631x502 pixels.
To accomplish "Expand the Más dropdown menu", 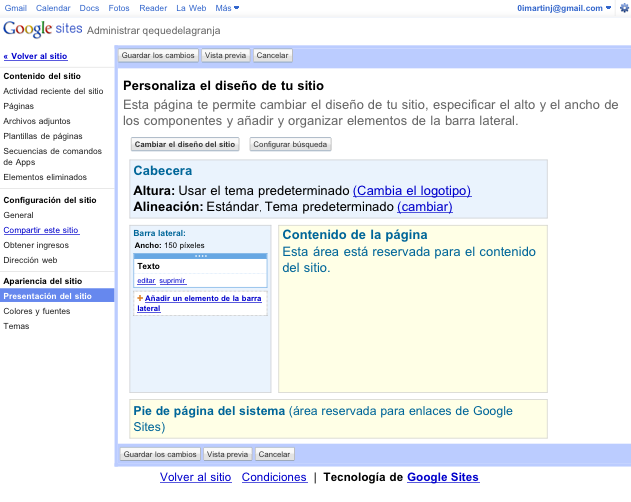I will [x=227, y=8].
